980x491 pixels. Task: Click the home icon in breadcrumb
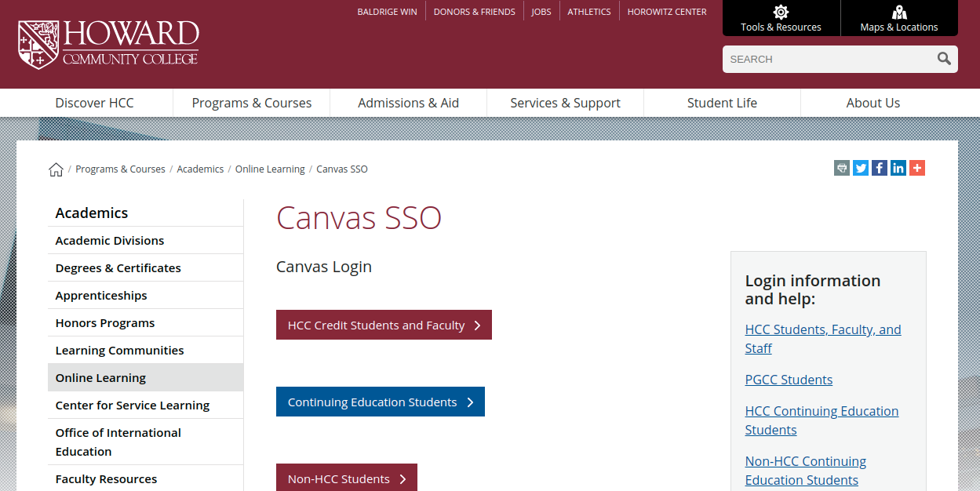[x=56, y=169]
